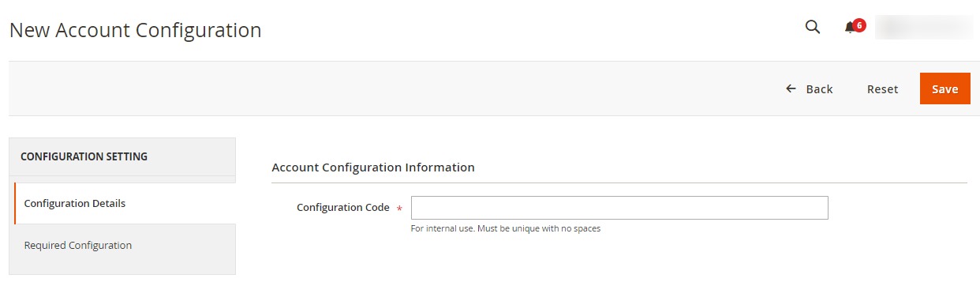This screenshot has height=286, width=980.
Task: Click the divider below section heading
Action: pyautogui.click(x=619, y=183)
